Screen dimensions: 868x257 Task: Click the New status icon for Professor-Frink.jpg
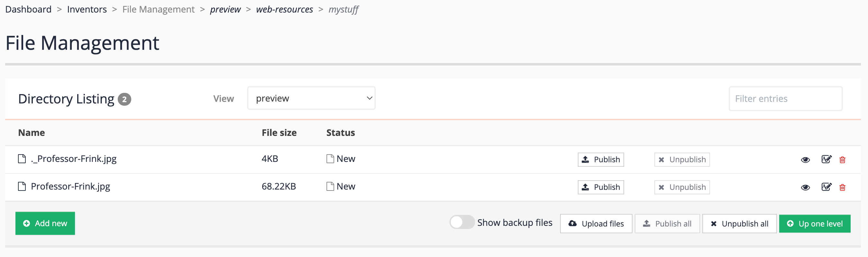point(330,186)
